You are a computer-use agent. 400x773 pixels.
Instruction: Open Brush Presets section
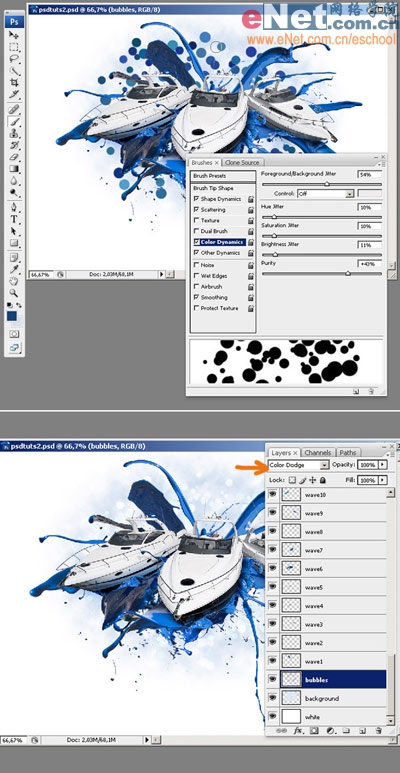[x=223, y=176]
